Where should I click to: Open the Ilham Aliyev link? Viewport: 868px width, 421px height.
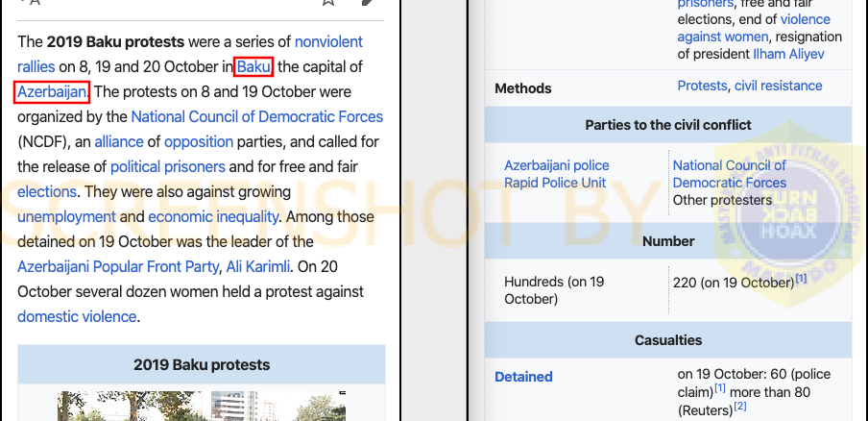point(788,54)
